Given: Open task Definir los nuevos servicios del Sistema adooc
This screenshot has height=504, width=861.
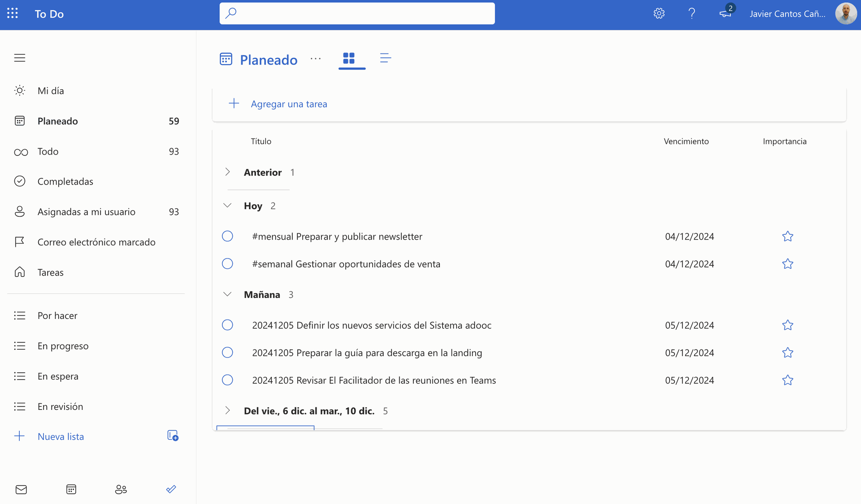Looking at the screenshot, I should [372, 325].
